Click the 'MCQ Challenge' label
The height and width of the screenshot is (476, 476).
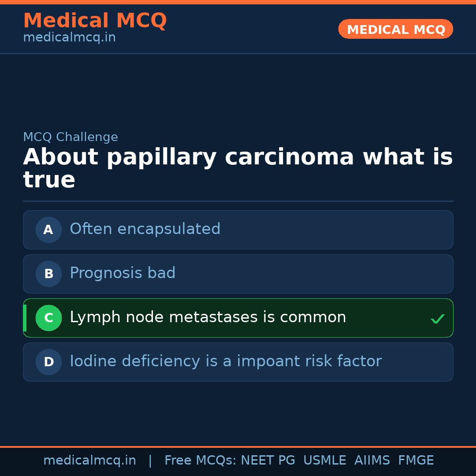[x=71, y=138]
